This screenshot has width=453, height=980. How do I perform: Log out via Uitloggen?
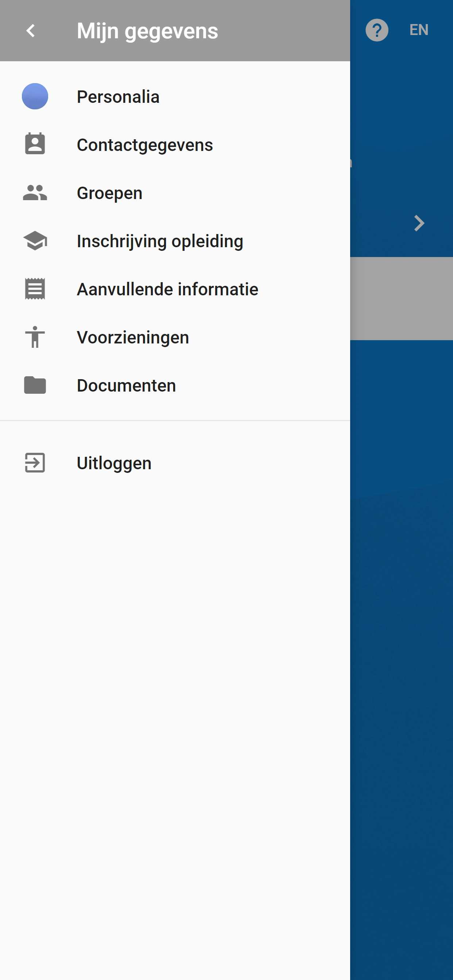[175, 463]
